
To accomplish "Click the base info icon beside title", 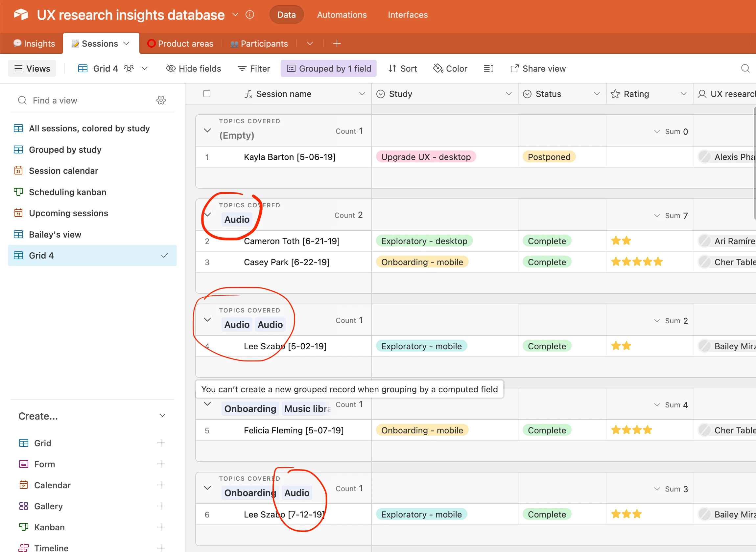I will coord(250,15).
